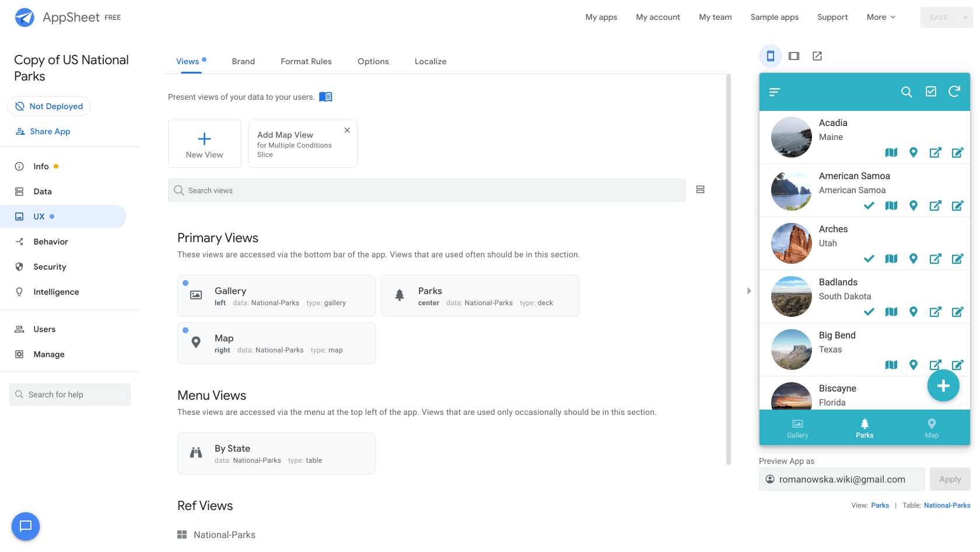The height and width of the screenshot is (552, 980).
Task: Click location pin for Big Bend
Action: (x=914, y=365)
